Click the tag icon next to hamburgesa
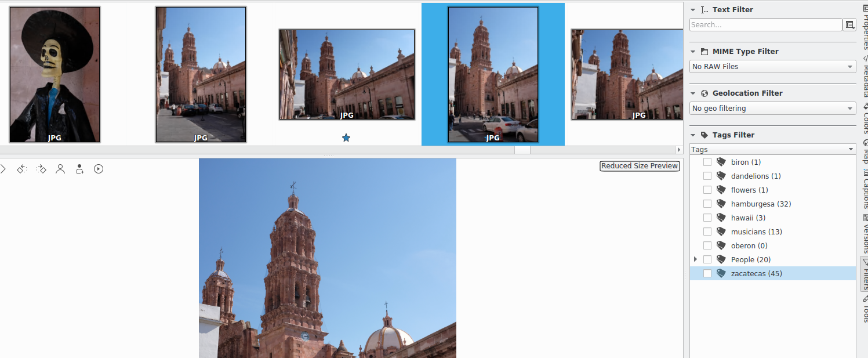The image size is (868, 358). pyautogui.click(x=721, y=204)
